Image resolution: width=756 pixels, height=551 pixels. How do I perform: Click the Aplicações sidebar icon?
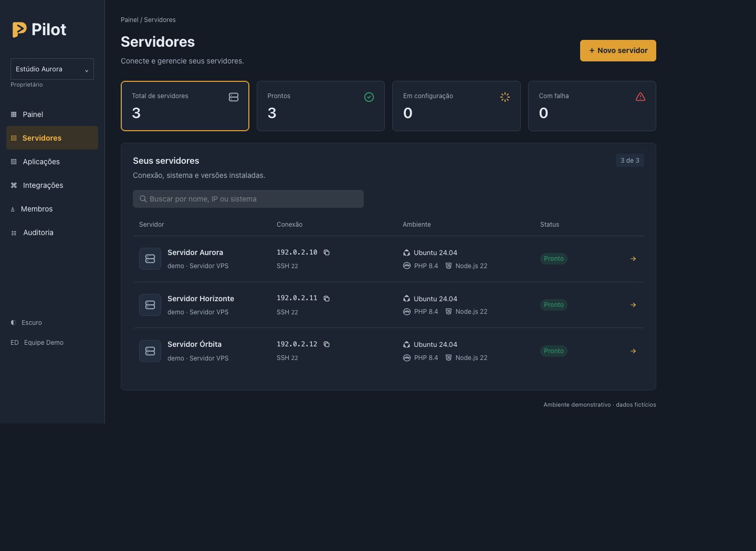(14, 162)
